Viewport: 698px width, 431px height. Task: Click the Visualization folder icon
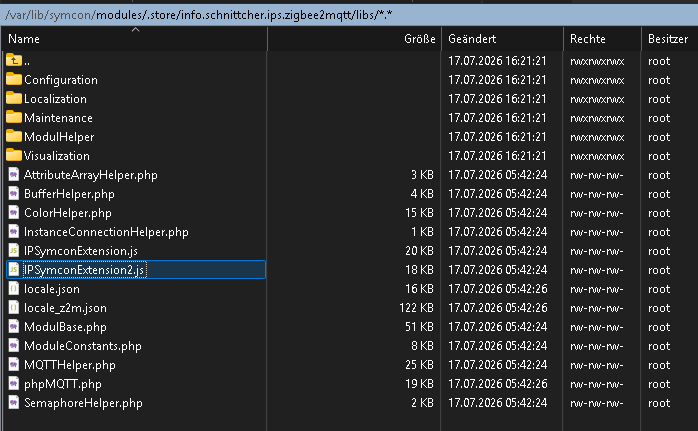pos(14,155)
